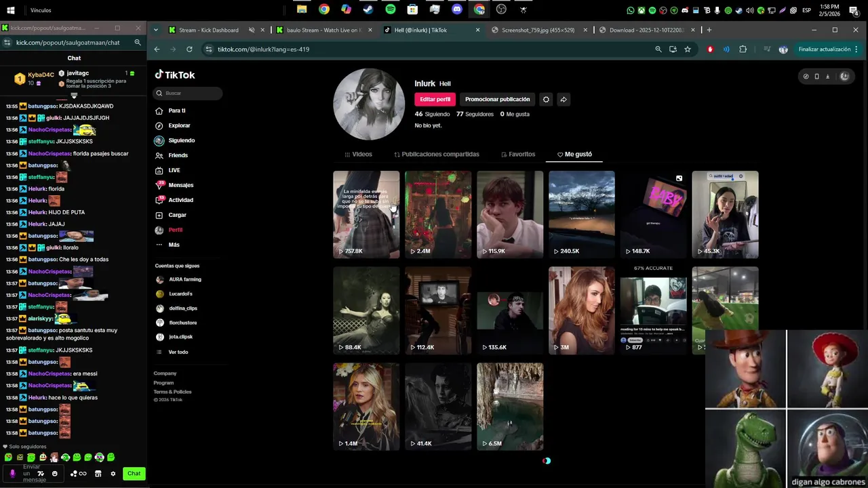The width and height of the screenshot is (868, 488).
Task: Open Chrome extensions puzzle icon
Action: [x=743, y=49]
